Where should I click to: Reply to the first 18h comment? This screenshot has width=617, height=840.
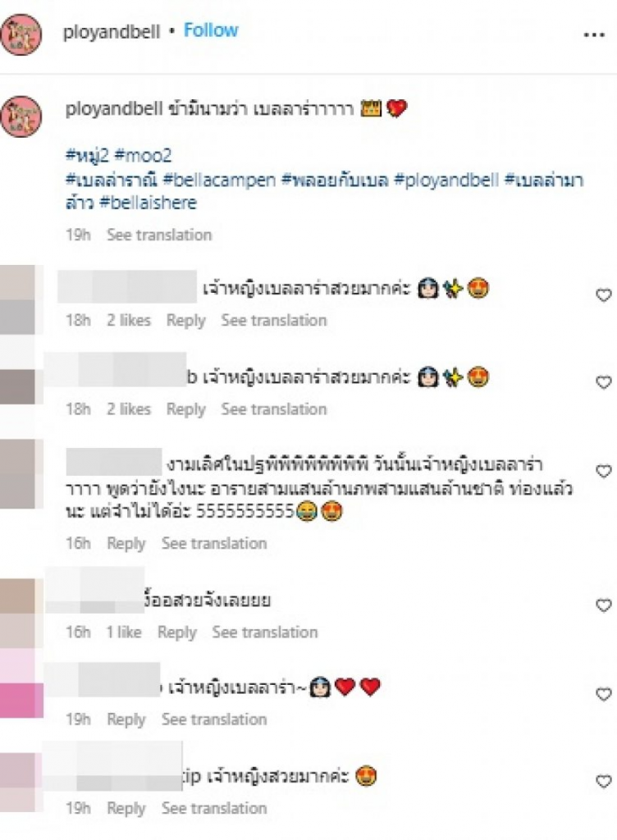coord(186,321)
